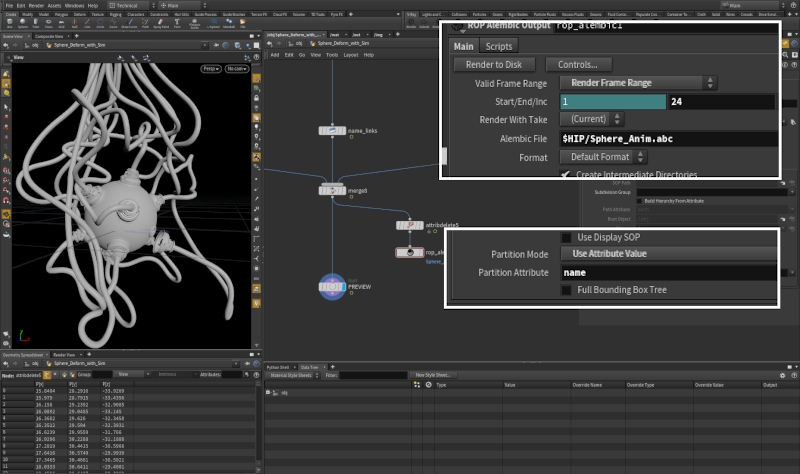Select the merge8 node in network
This screenshot has height=474, width=800.
(331, 190)
